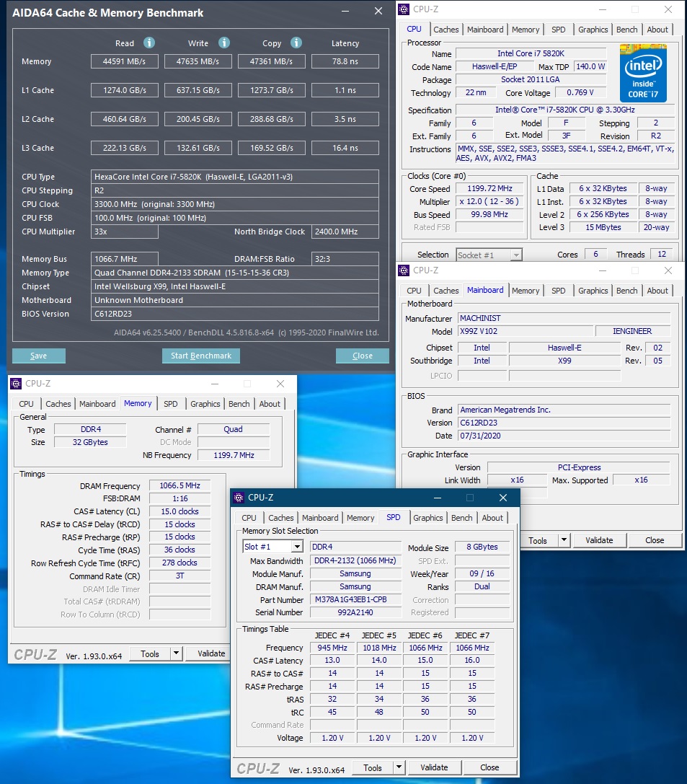Click the Manufacturer MACHINIST field

[564, 318]
